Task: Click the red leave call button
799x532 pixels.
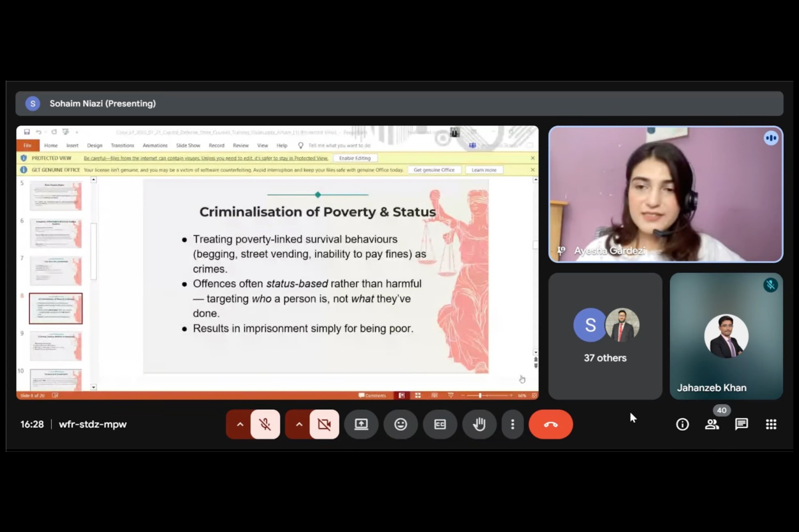Action: [x=551, y=424]
